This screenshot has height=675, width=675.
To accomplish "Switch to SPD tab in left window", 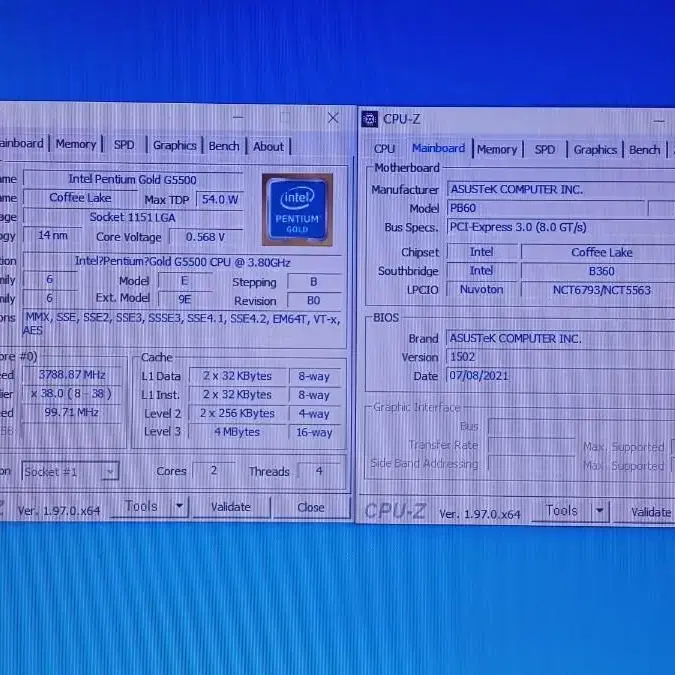I will [x=124, y=145].
